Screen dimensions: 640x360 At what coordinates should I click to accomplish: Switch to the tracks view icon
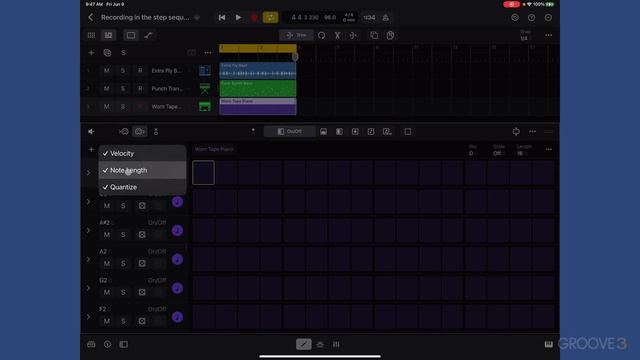click(x=108, y=36)
